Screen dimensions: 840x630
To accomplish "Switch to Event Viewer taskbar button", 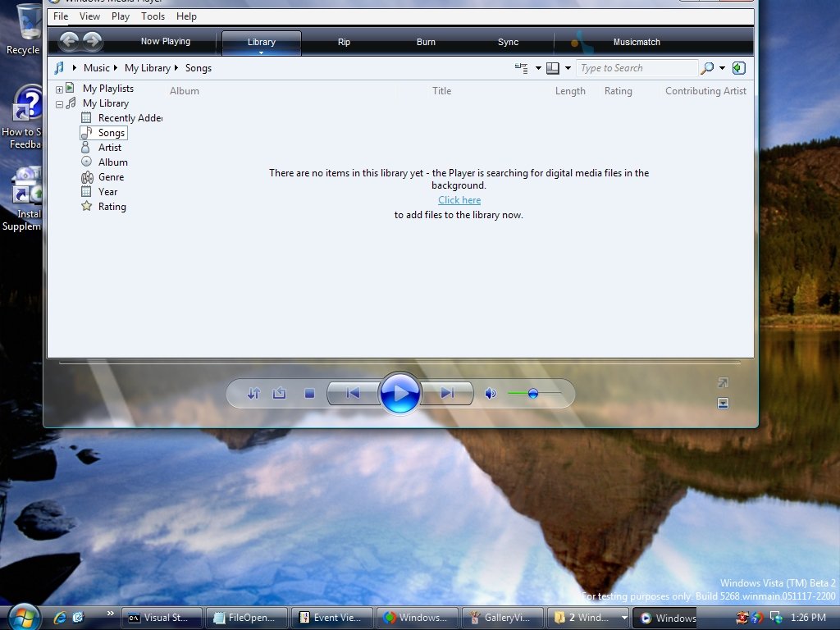I will pyautogui.click(x=331, y=618).
